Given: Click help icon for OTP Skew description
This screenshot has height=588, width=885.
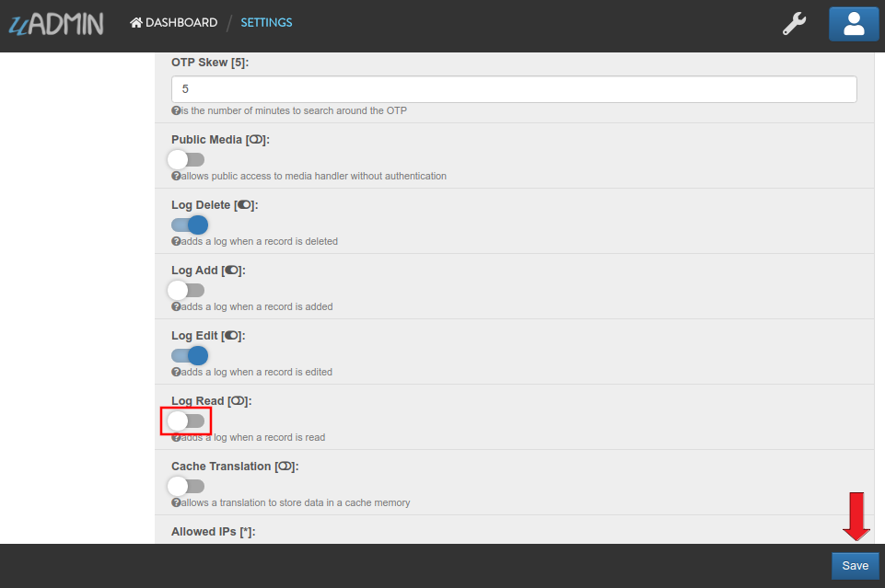Looking at the screenshot, I should coord(176,110).
